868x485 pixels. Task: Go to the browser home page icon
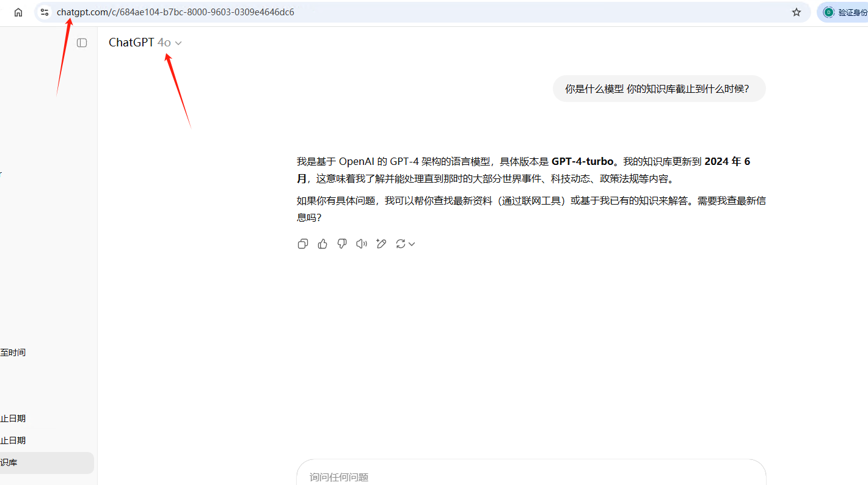[x=18, y=12]
